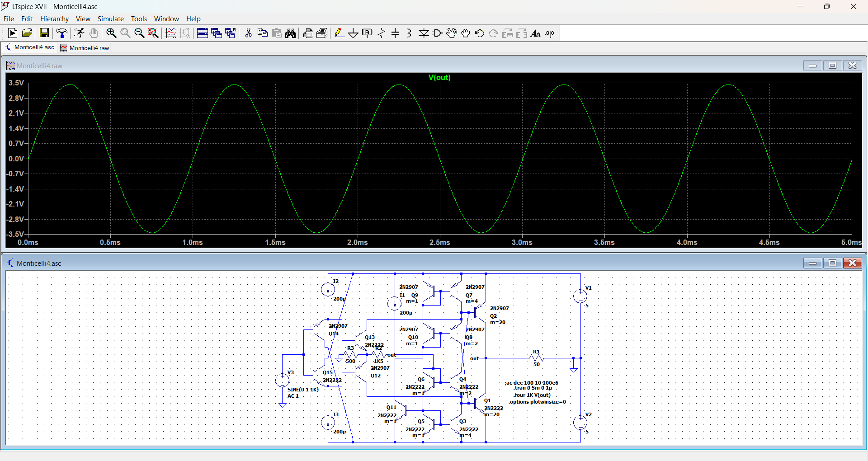The image size is (868, 461).
Task: Open the File menu
Action: coord(9,19)
